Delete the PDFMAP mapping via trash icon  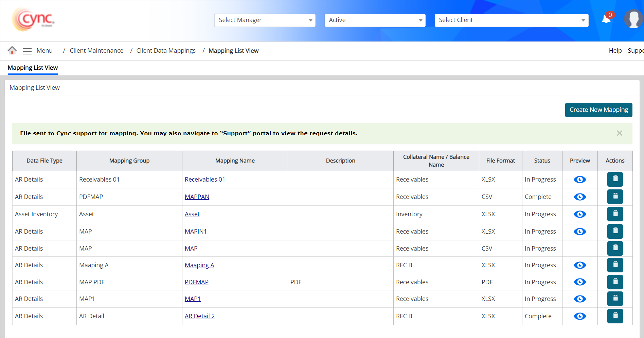(x=615, y=282)
